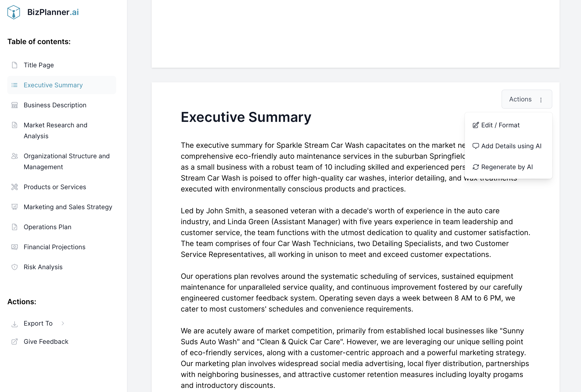Viewport: 581px width, 392px height.
Task: Select Edit / Format from the menu
Action: tap(500, 125)
